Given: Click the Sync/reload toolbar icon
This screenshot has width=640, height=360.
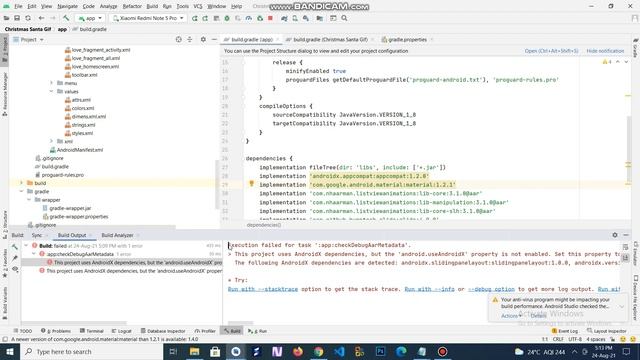Looking at the screenshot, I should pyautogui.click(x=28, y=18).
